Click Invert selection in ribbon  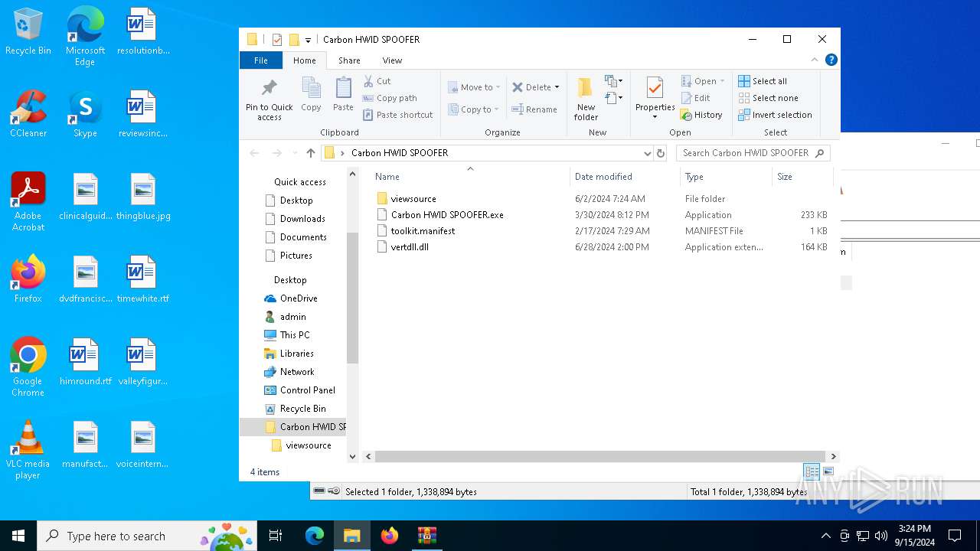point(775,115)
